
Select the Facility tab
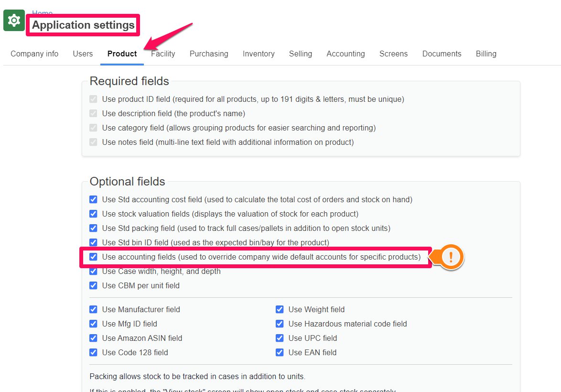pos(163,54)
